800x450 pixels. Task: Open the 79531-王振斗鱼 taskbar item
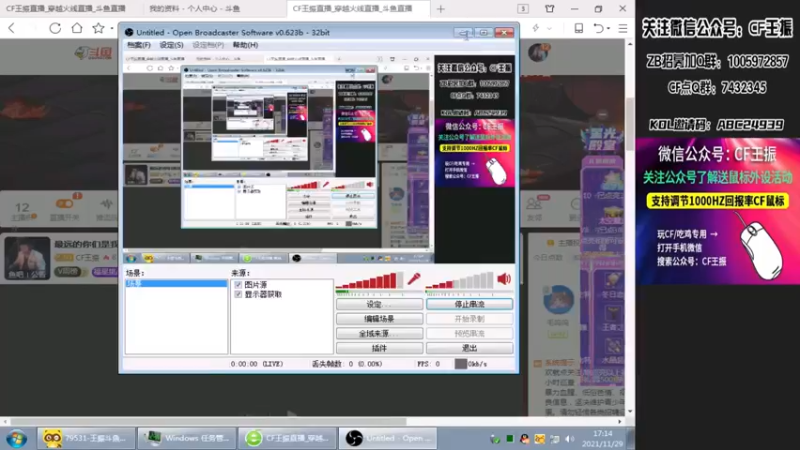86,438
